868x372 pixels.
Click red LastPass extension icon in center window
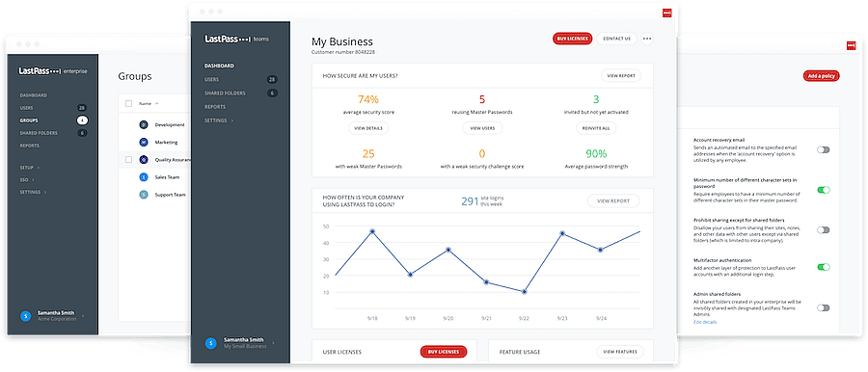pos(666,13)
